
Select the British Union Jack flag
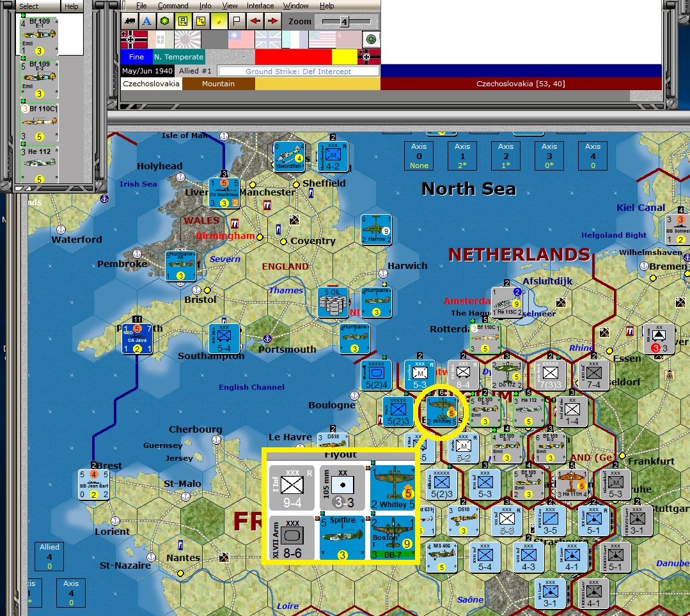(x=268, y=40)
